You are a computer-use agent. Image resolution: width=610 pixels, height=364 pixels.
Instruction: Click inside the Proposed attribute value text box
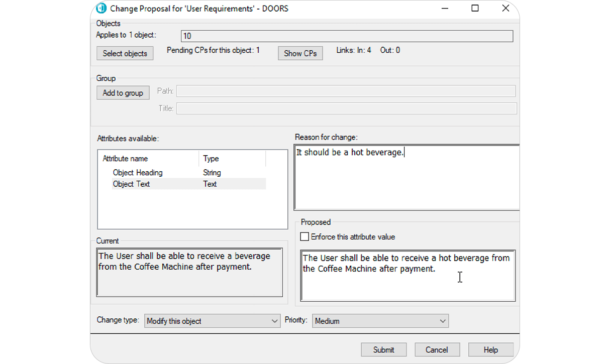(x=407, y=276)
